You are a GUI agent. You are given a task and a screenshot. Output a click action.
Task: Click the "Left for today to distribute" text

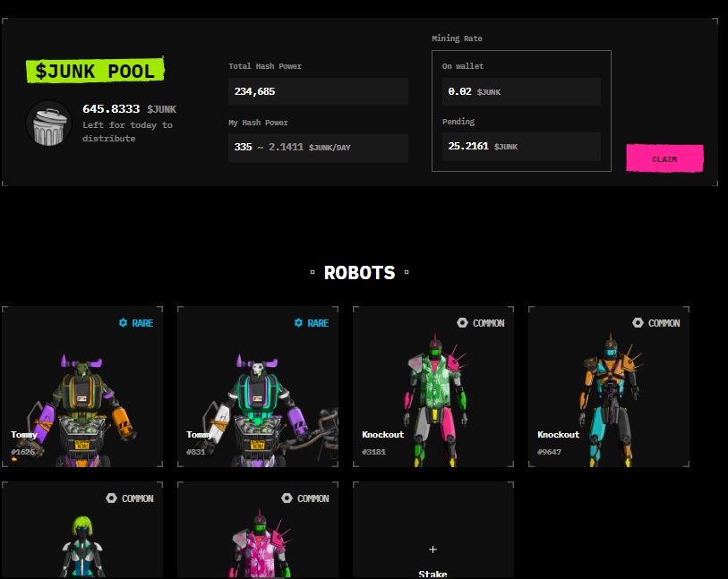coord(128,132)
